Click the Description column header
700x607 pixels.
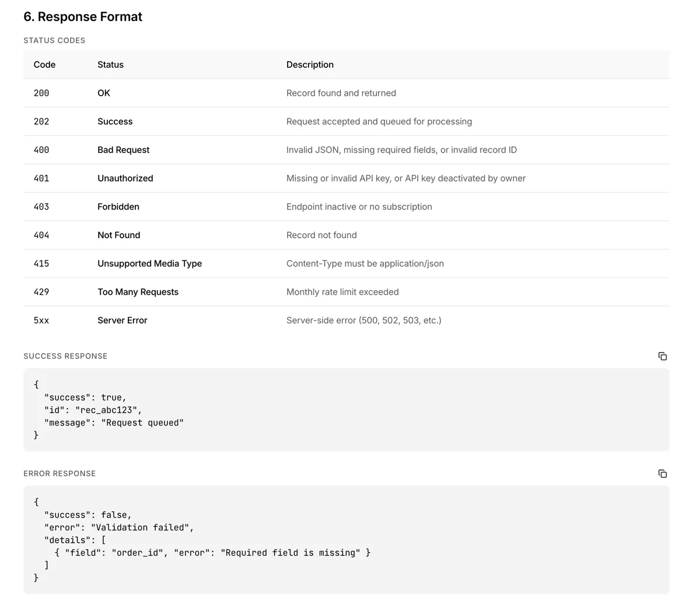click(x=310, y=64)
